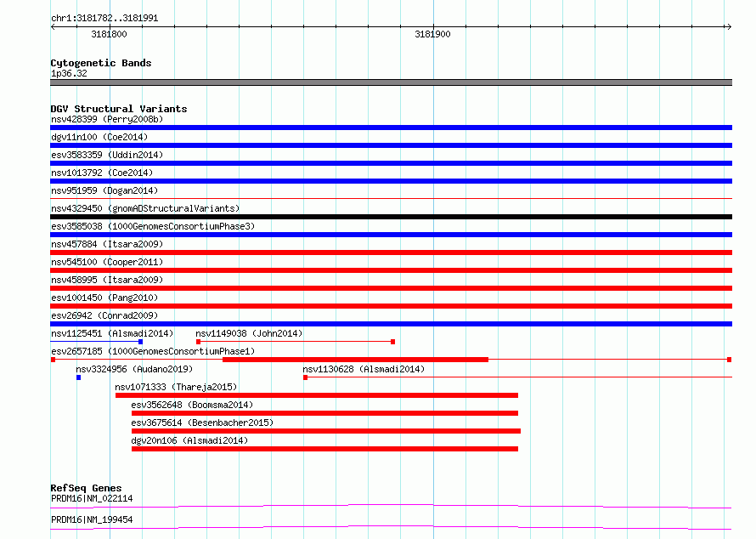The height and width of the screenshot is (539, 756).
Task: Click the 1p36.32 band label
Action: (69, 73)
